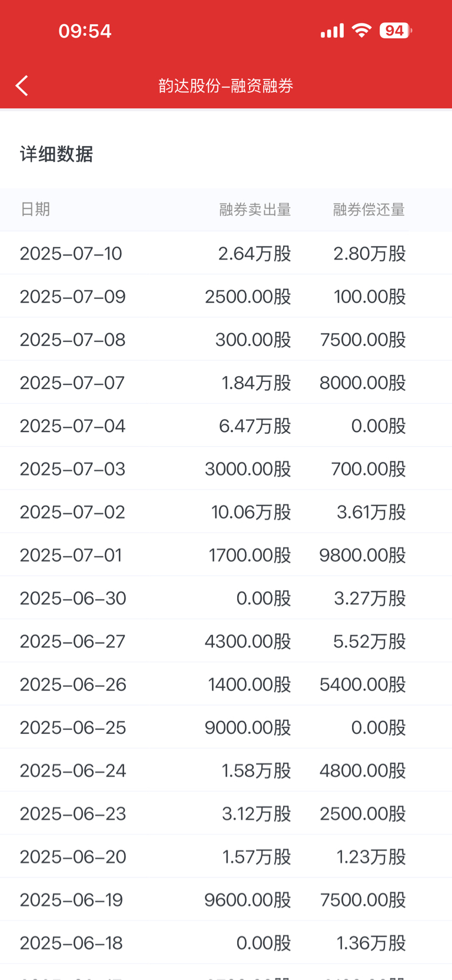
Task: Tap the 详细数据 section heading
Action: point(56,154)
